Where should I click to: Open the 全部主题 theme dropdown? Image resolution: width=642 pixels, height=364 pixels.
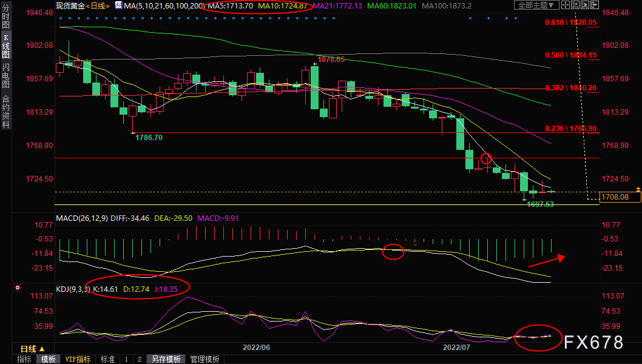click(536, 5)
